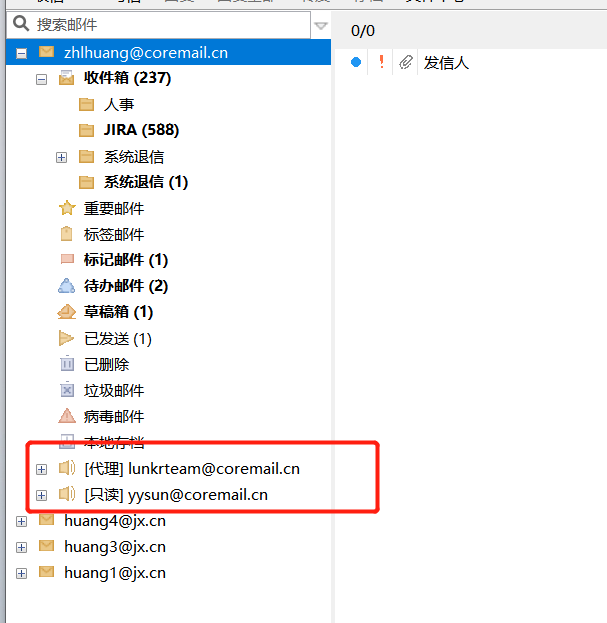
Task: Open the 已发送 (1) sent folder
Action: point(117,339)
